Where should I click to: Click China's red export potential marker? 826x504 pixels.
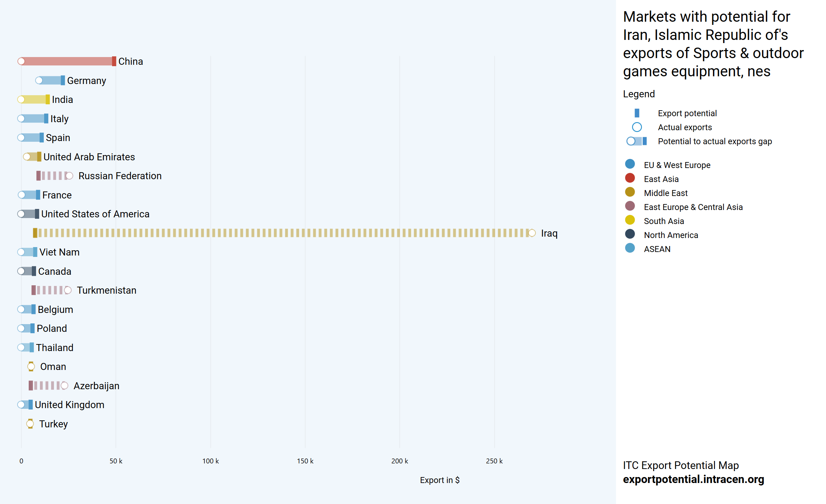114,61
